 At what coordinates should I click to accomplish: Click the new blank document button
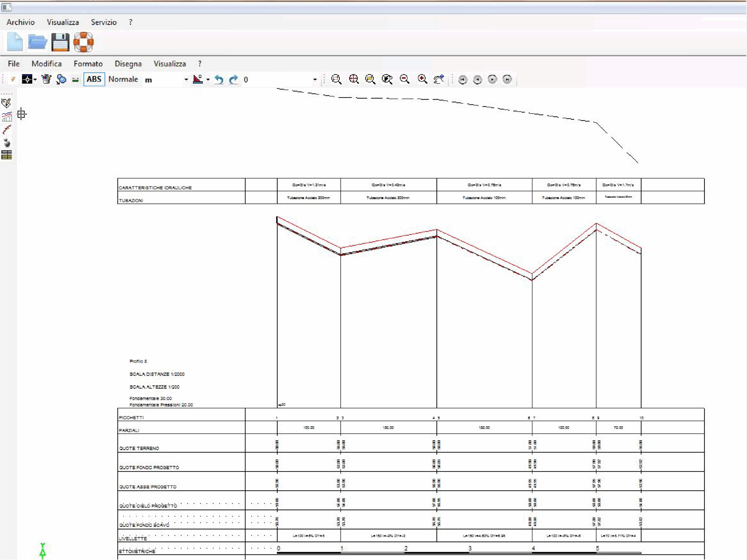pos(15,42)
